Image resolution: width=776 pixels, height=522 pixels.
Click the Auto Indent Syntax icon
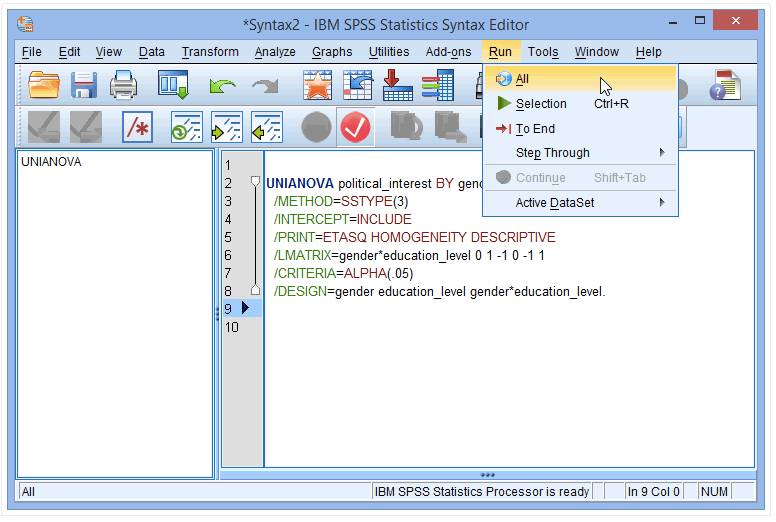(186, 127)
